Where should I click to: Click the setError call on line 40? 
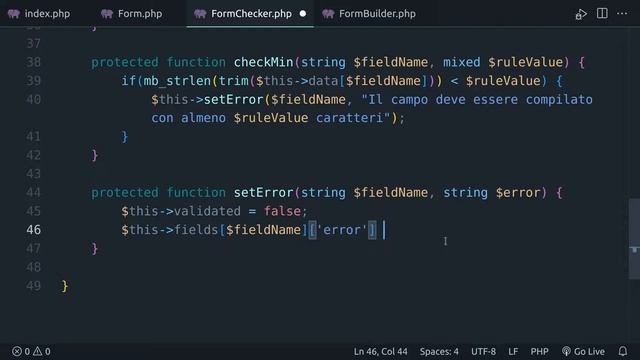click(x=233, y=99)
